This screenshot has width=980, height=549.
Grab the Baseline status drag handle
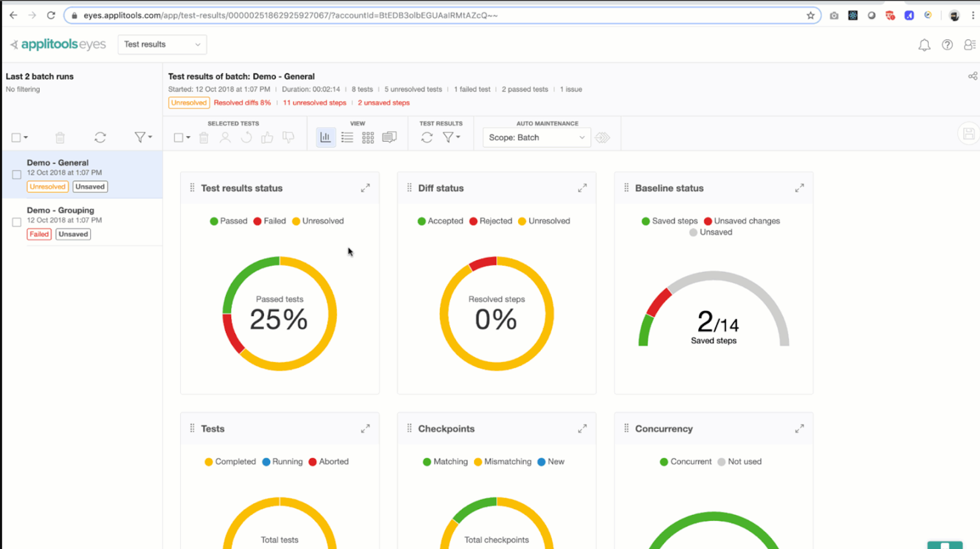pos(626,187)
